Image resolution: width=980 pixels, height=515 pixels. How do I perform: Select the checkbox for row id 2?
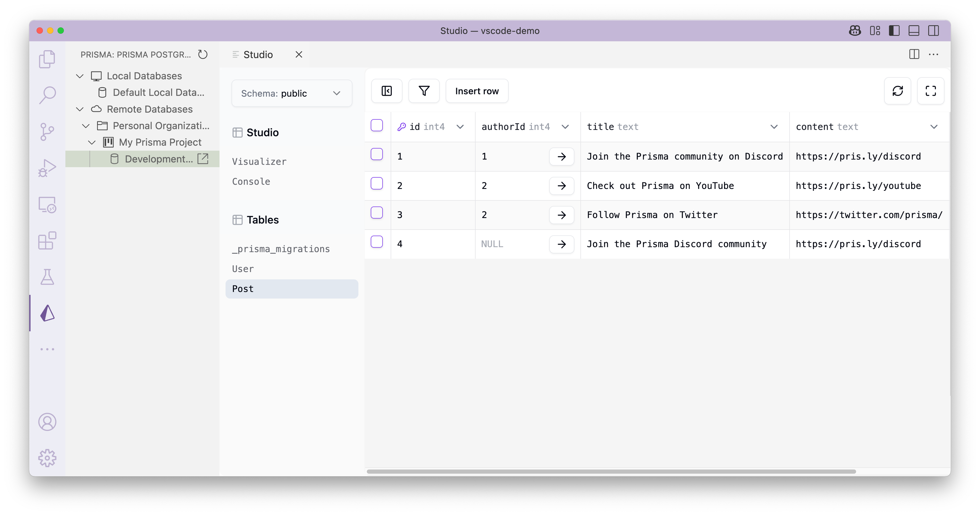377,184
